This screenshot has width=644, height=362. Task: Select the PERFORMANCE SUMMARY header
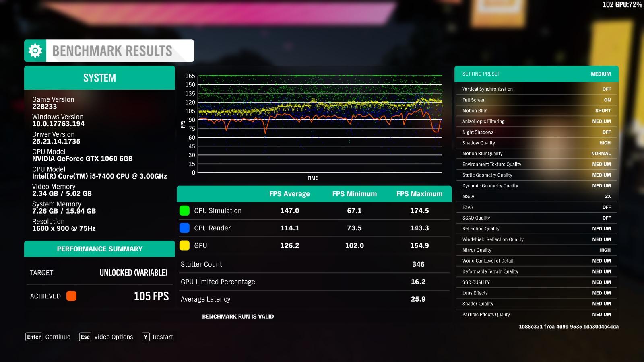[99, 249]
